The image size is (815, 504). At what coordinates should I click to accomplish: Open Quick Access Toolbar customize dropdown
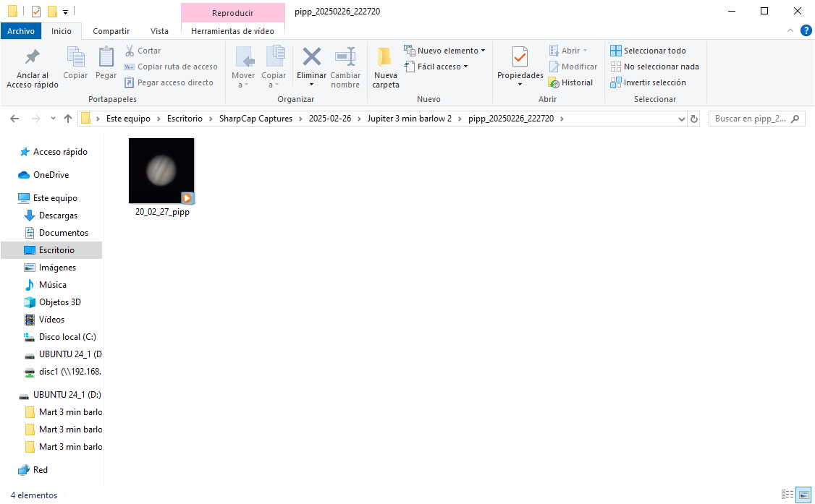65,12
